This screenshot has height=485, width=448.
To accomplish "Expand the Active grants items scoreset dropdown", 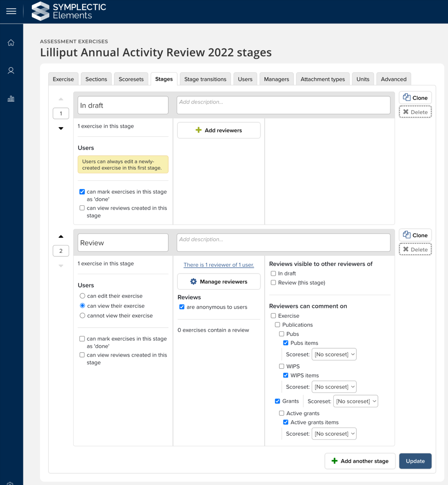I will tap(334, 434).
